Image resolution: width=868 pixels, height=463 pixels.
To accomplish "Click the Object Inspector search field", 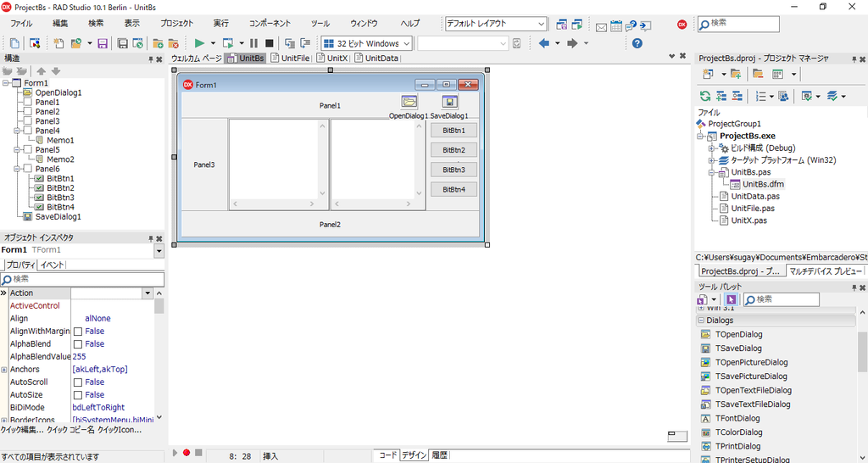I will tap(82, 279).
